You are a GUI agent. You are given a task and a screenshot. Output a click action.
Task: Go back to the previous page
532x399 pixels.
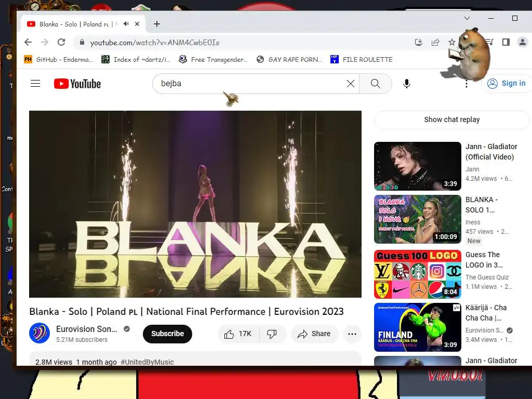pos(28,43)
